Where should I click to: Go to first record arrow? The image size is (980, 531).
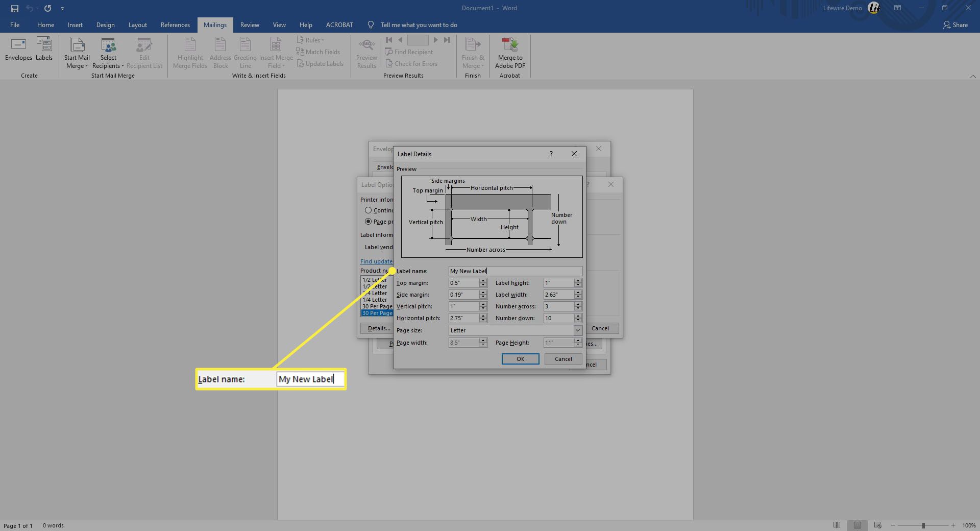pos(389,40)
